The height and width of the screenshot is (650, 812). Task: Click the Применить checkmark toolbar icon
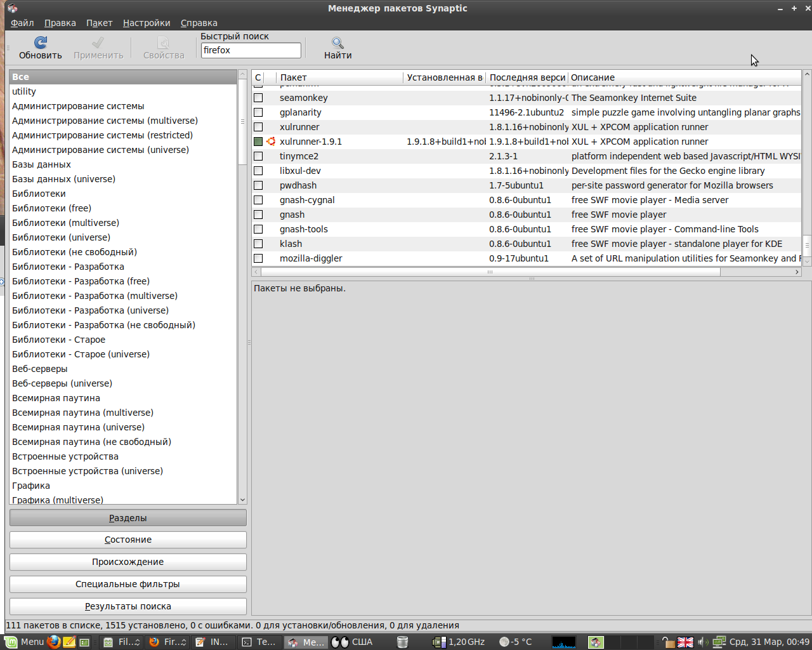pyautogui.click(x=98, y=43)
